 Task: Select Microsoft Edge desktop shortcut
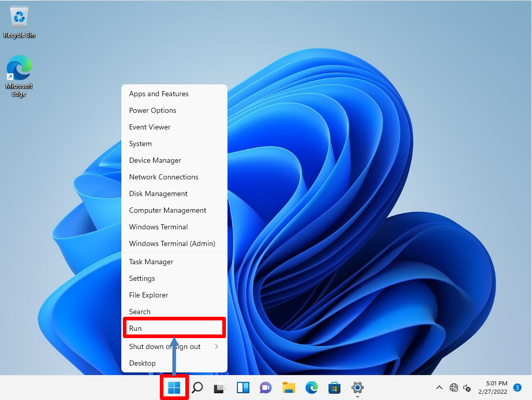pyautogui.click(x=19, y=76)
